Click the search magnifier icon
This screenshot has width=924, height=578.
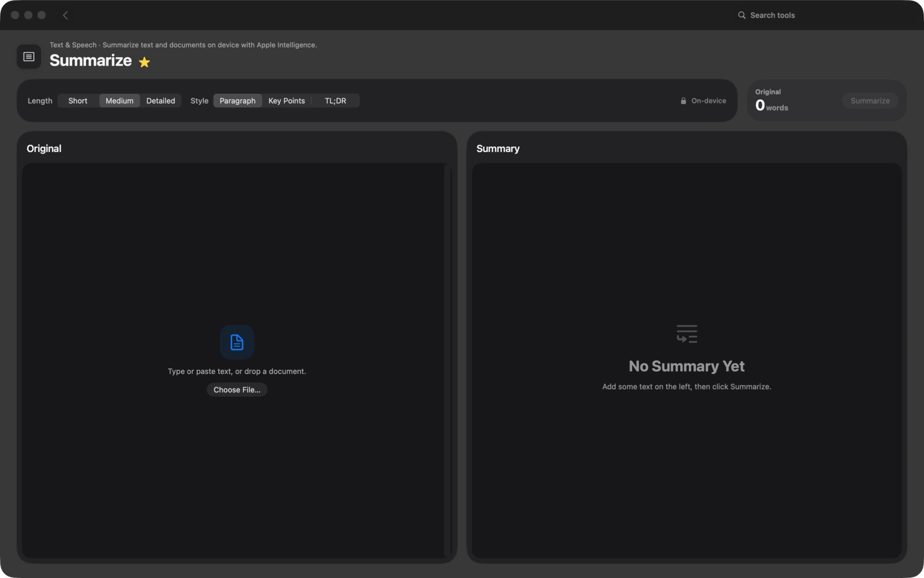pyautogui.click(x=742, y=15)
